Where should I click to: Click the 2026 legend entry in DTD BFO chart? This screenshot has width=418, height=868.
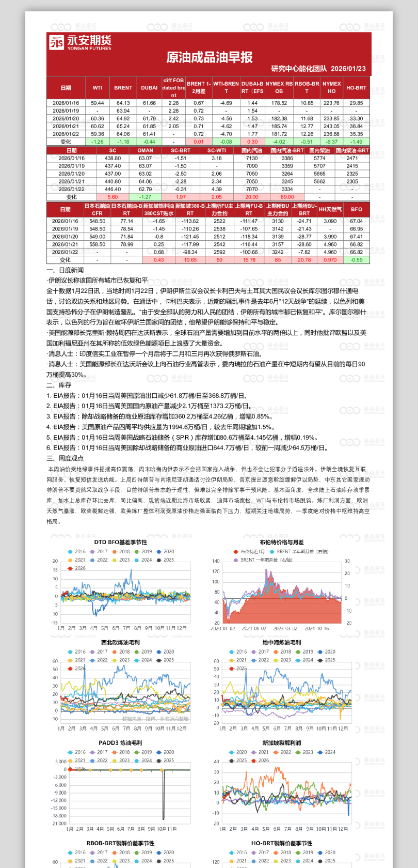pos(77,568)
